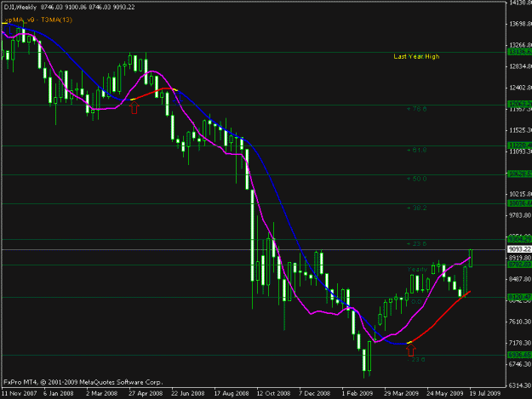Click the 10215.80 price axis label
This screenshot has width=532, height=399.
[x=520, y=194]
